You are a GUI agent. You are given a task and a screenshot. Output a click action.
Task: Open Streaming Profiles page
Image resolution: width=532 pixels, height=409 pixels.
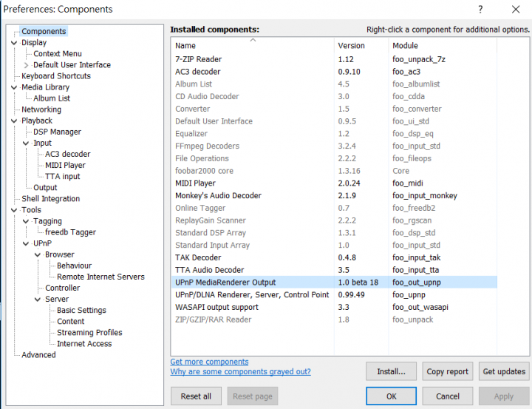pyautogui.click(x=89, y=333)
